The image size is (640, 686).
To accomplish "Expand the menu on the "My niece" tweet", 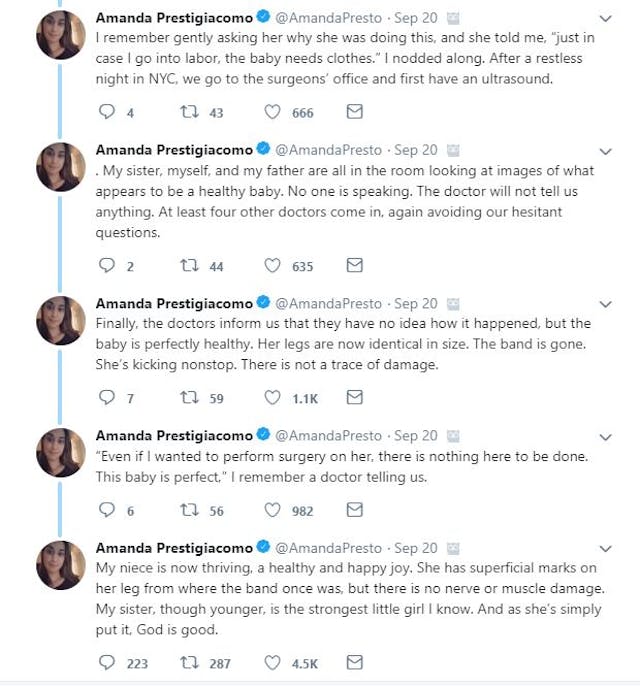I will (x=605, y=548).
